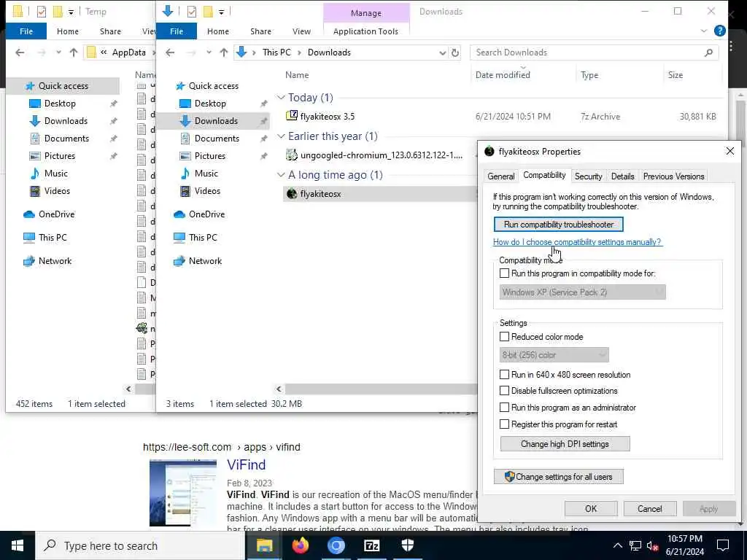Switch to the Security tab
747x560 pixels.
coord(589,176)
